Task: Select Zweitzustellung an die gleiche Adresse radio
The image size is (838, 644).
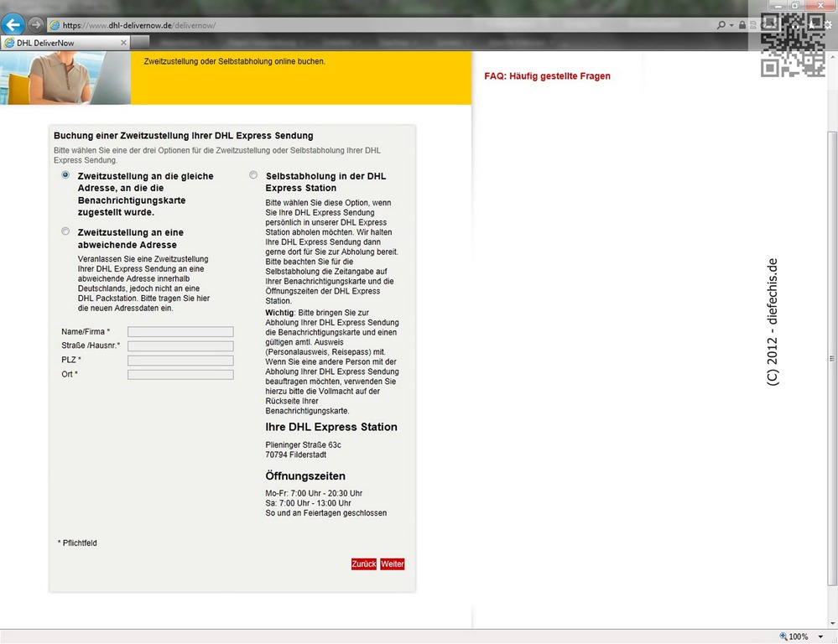Action: click(x=65, y=174)
